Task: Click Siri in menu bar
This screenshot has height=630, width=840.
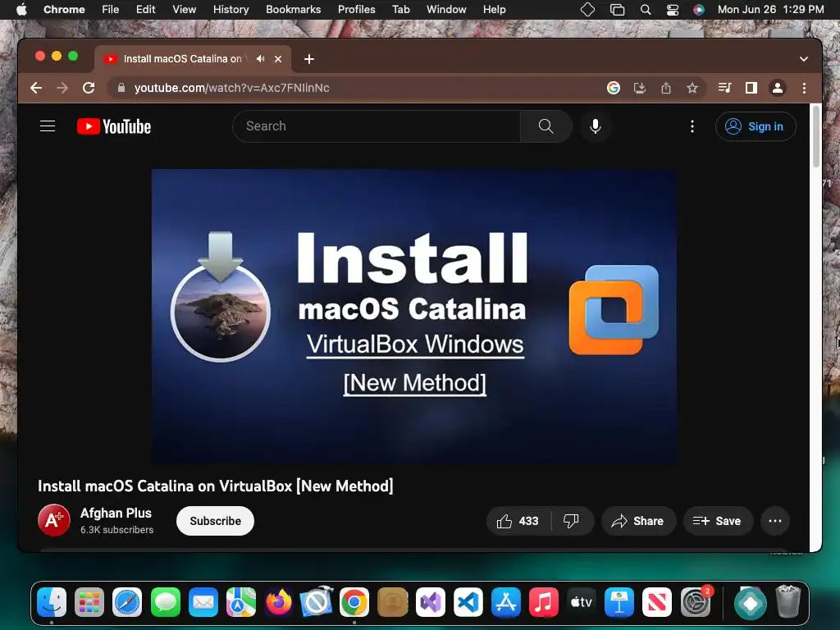Action: (699, 10)
